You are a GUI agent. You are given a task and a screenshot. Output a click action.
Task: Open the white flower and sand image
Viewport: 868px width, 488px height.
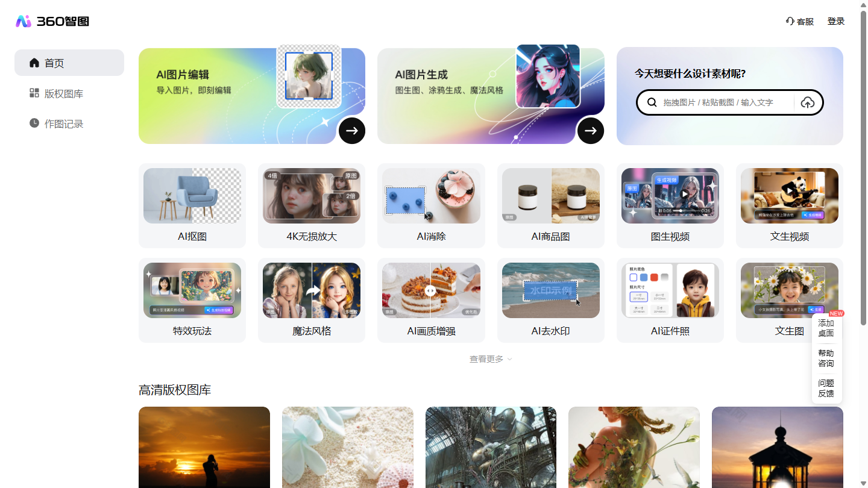[x=348, y=447]
